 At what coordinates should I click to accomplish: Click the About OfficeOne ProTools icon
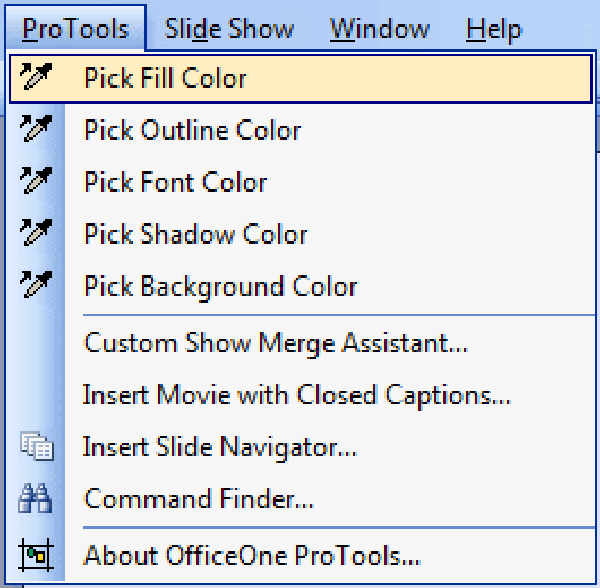pos(36,554)
